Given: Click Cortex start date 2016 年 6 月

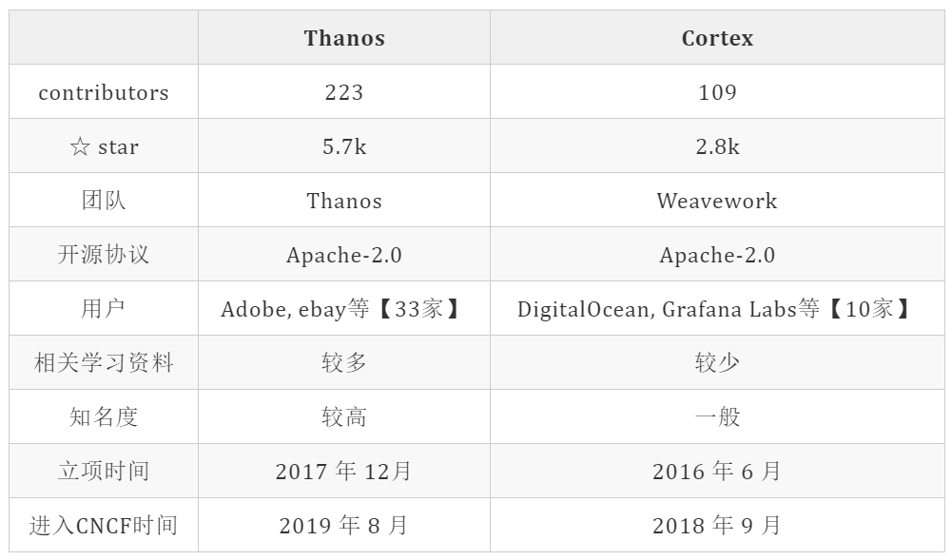Looking at the screenshot, I should click(717, 472).
